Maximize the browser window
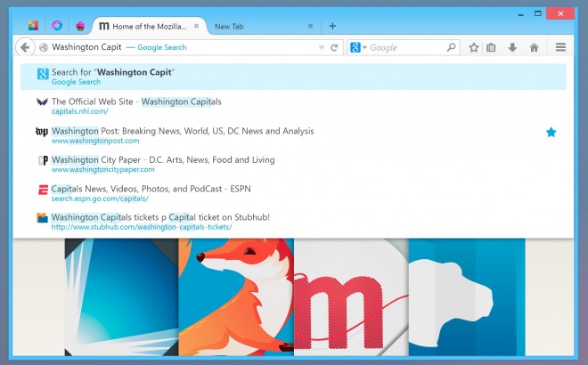Viewport: 588px width, 365px height. 538,13
